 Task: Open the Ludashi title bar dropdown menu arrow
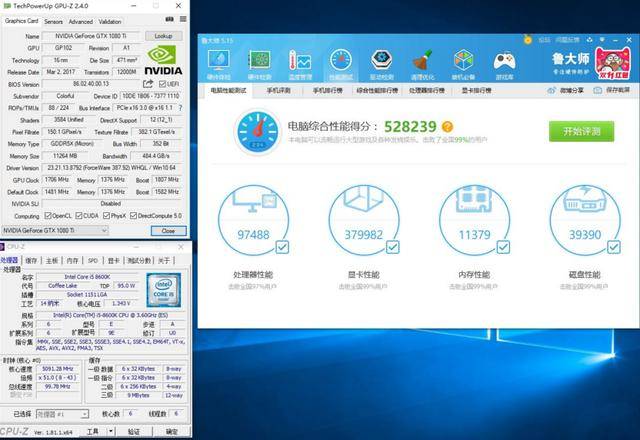(602, 40)
